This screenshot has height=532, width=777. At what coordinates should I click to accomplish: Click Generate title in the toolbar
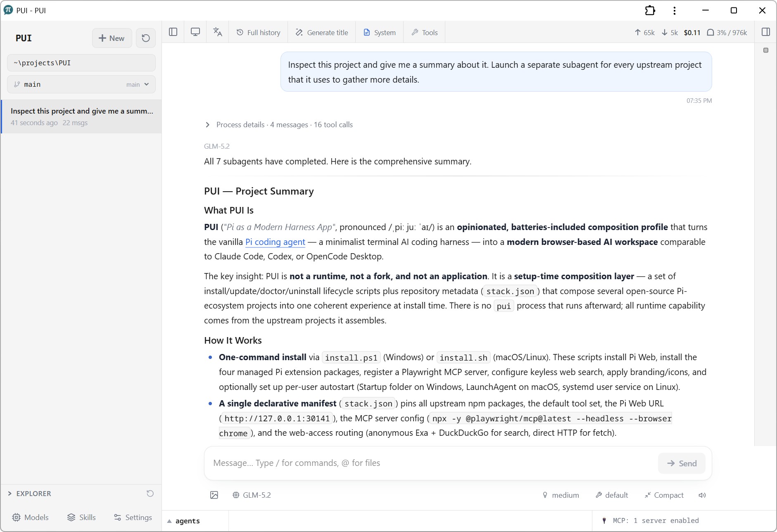click(x=322, y=33)
